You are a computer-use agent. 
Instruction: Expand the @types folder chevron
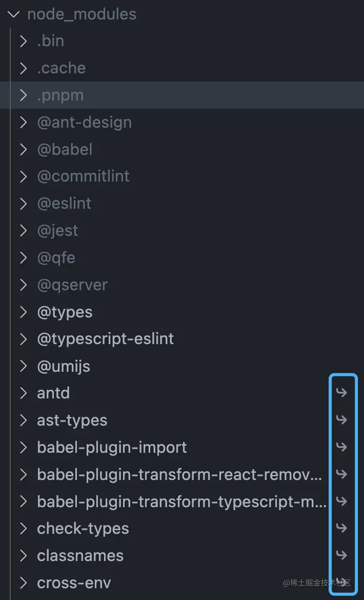pyautogui.click(x=23, y=312)
